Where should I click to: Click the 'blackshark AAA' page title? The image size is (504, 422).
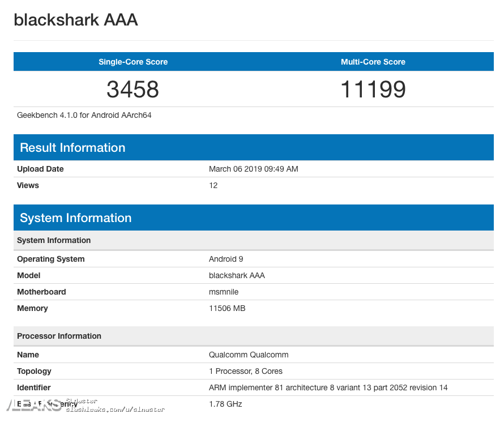point(76,20)
